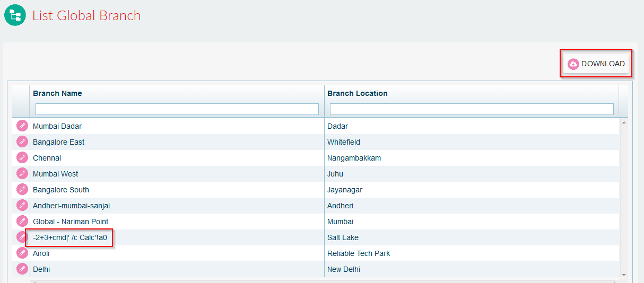Download the branch list
The width and height of the screenshot is (644, 283).
596,64
